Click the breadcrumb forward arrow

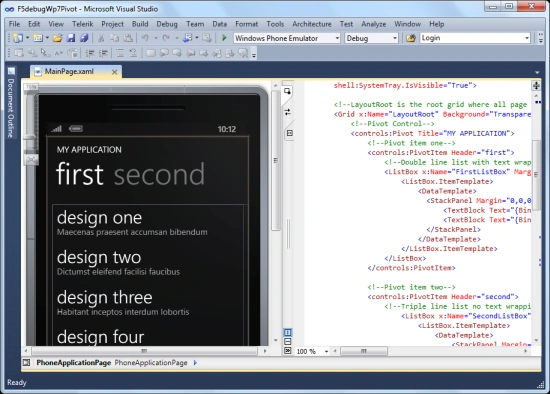pyautogui.click(x=195, y=362)
